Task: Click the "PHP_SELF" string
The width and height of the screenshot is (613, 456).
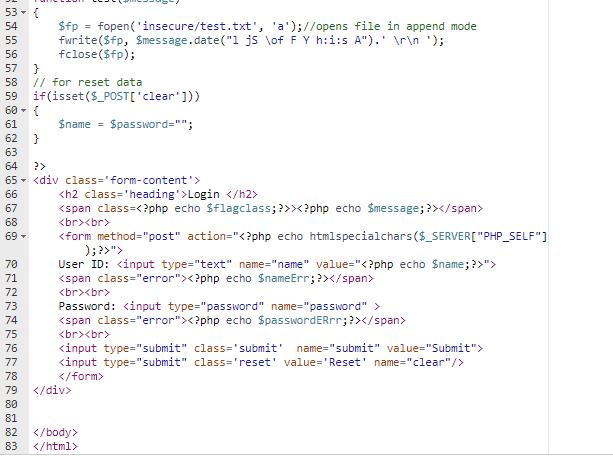Action: 509,237
